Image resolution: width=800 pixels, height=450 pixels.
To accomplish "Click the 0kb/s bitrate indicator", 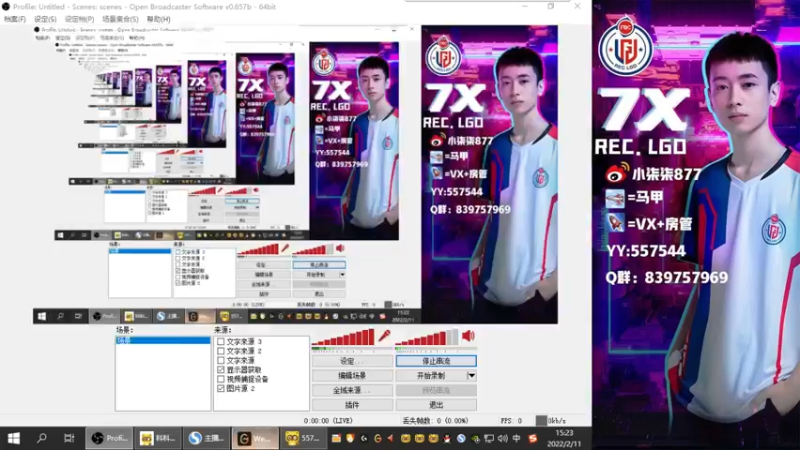I will click(x=551, y=421).
